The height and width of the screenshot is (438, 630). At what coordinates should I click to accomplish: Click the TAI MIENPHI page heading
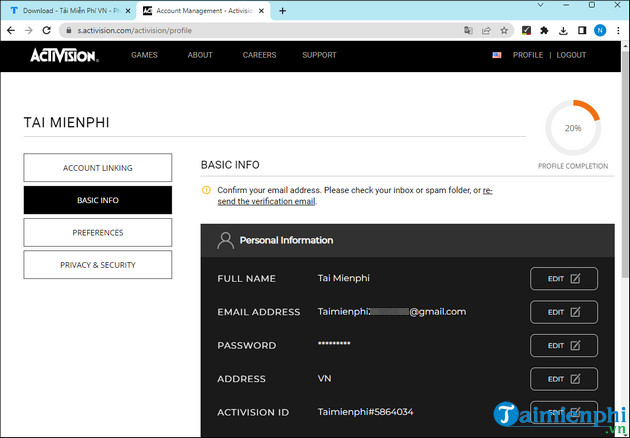(x=67, y=123)
